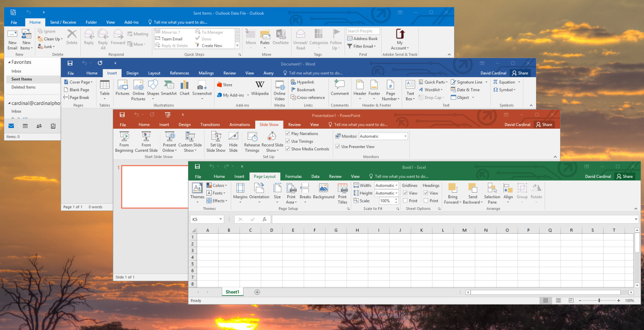The height and width of the screenshot is (330, 644).
Task: Click Share button in Excel window
Action: tap(624, 176)
